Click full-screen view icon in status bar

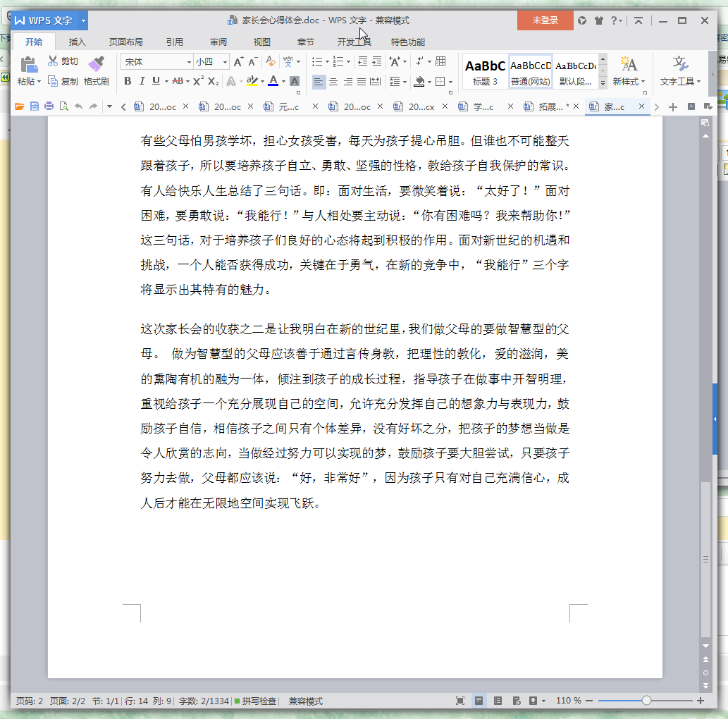pos(460,701)
